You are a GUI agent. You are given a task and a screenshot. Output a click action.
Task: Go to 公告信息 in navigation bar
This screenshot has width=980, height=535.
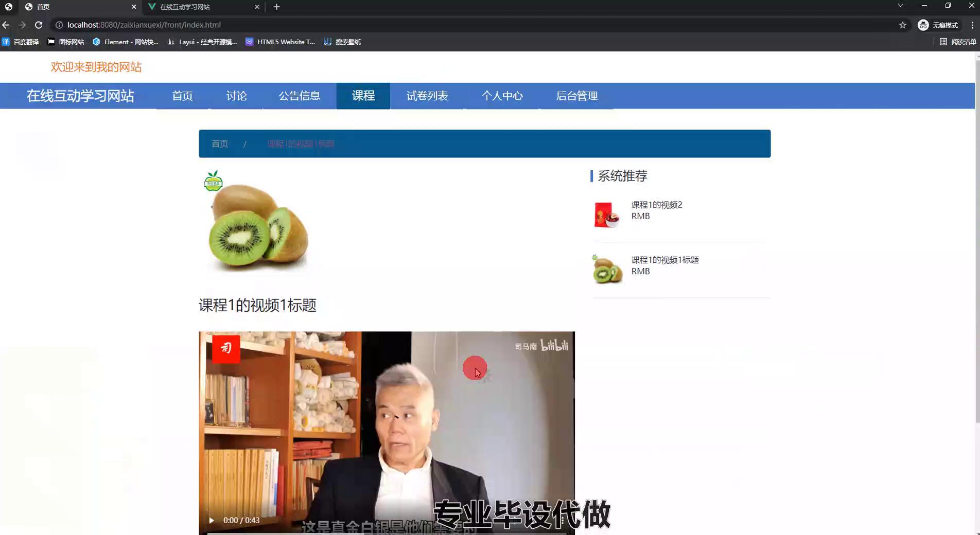point(299,96)
